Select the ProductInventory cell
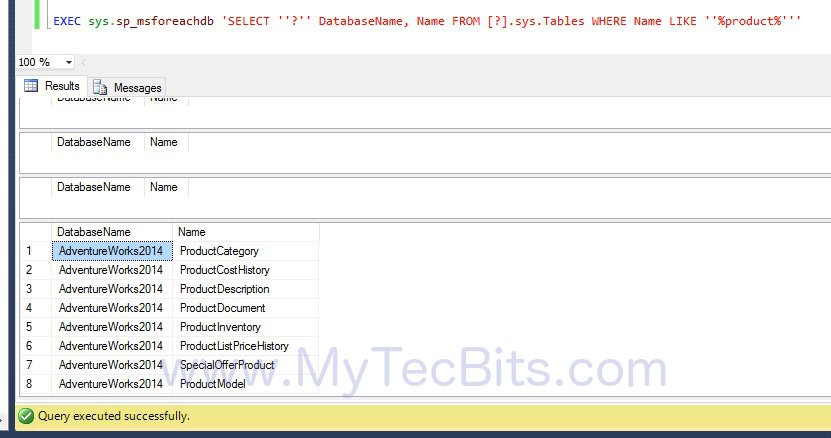Screen dimensions: 831x438 245,328
